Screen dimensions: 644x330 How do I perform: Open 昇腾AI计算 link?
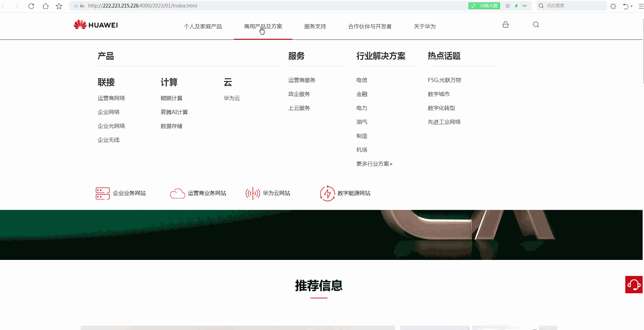174,112
